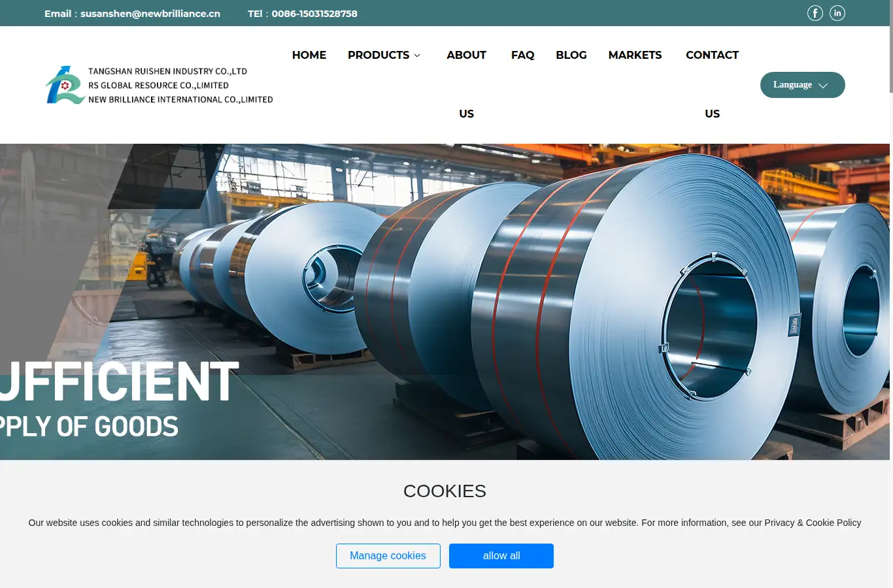Expand the Language dropdown
Screen dimensions: 893x588
click(802, 85)
